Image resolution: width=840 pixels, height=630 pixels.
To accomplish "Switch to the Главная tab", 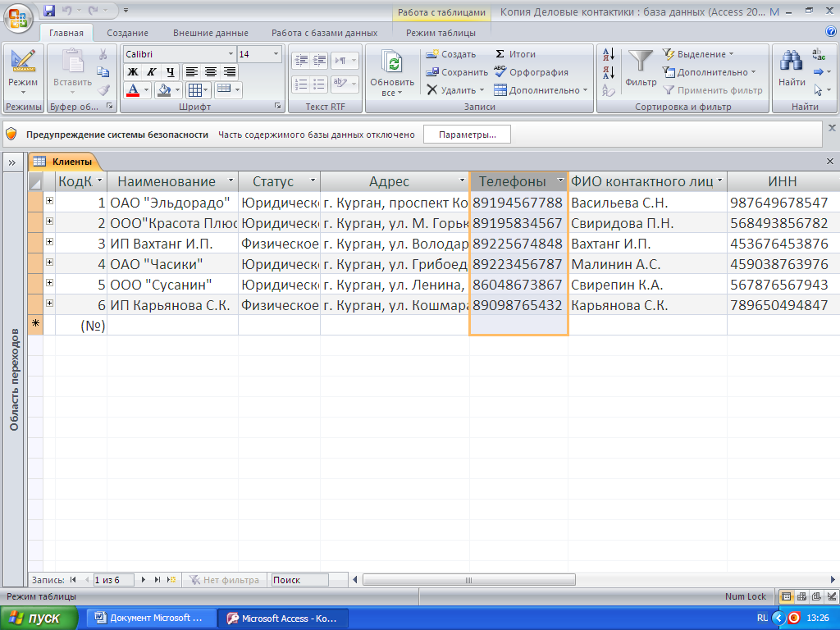I will 66,33.
